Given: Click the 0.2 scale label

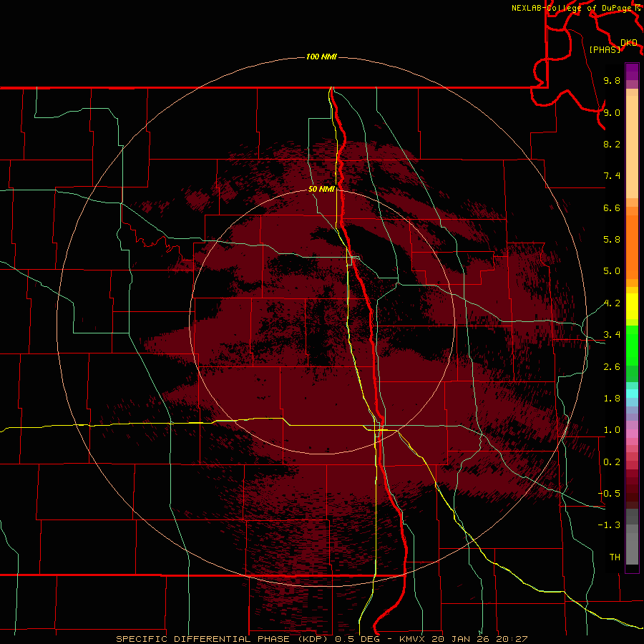Looking at the screenshot, I should click(x=612, y=462).
